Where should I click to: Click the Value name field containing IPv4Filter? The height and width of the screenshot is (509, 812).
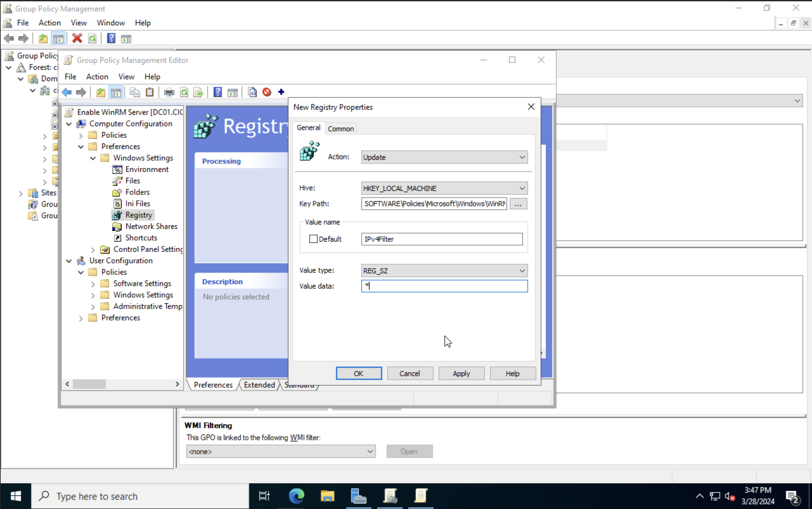pos(442,239)
